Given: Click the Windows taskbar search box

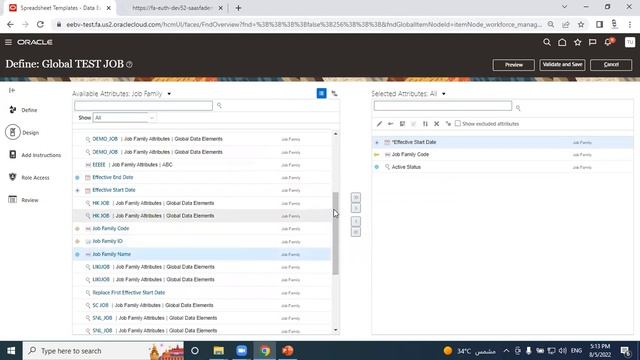Looking at the screenshot, I should (103, 351).
